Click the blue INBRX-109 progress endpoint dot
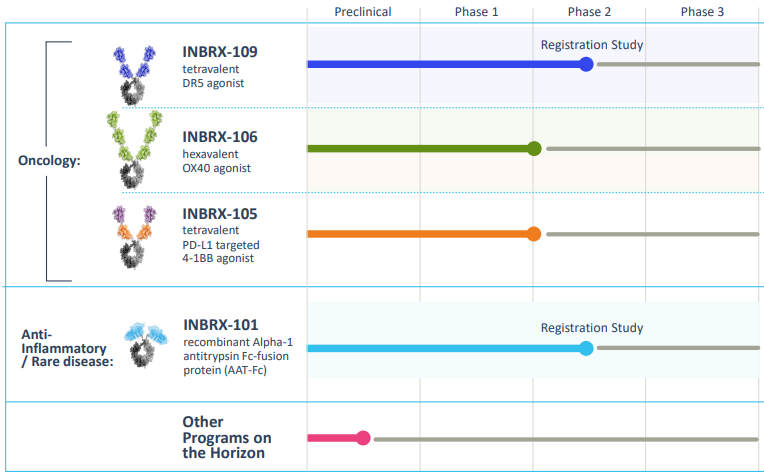Viewport: 764px width, 475px height. (x=586, y=64)
